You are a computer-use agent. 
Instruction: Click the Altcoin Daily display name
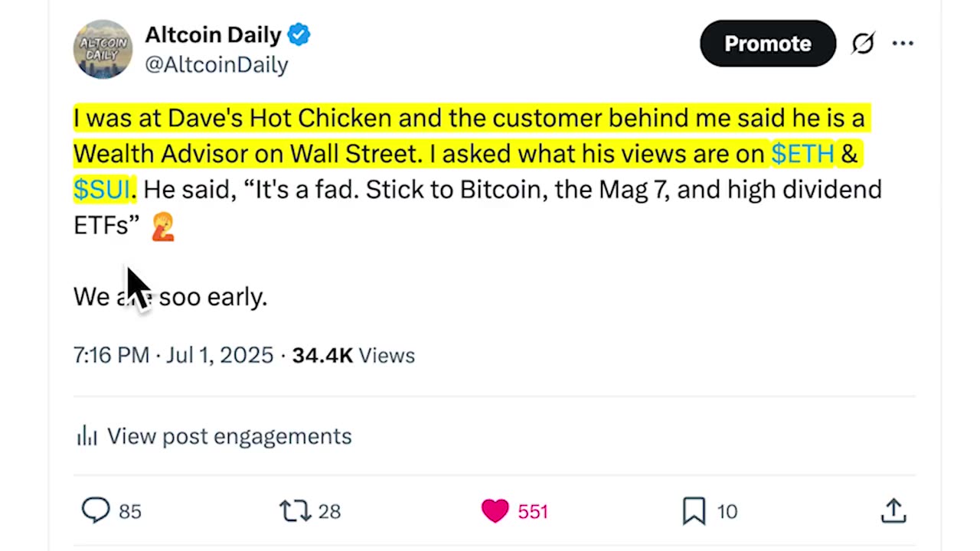[x=214, y=34]
